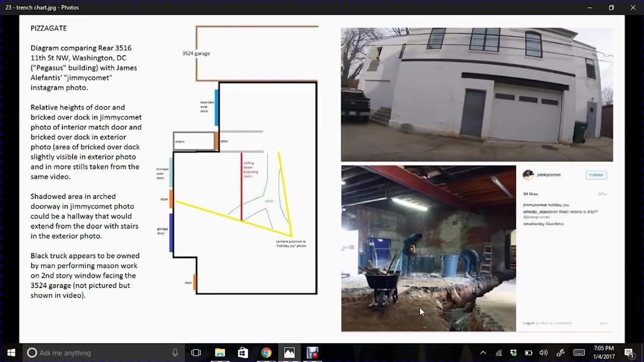Viewport: 644px width, 362px height.
Task: Click the Follow button in the Instagram post
Action: coord(596,175)
